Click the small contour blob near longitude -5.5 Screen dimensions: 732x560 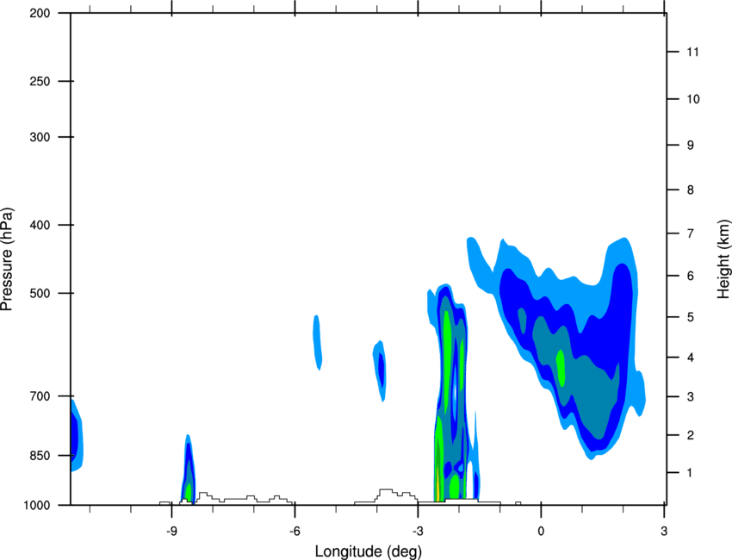[x=317, y=342]
